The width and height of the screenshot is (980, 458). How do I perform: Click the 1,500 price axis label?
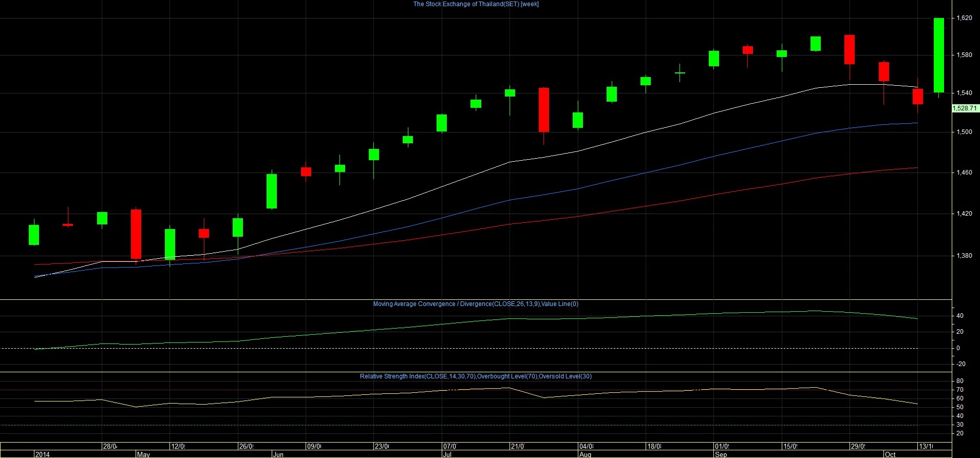click(x=964, y=132)
